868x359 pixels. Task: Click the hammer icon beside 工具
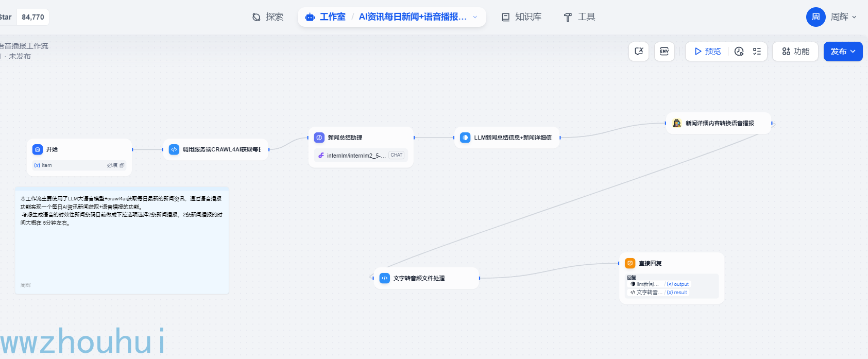coord(568,17)
